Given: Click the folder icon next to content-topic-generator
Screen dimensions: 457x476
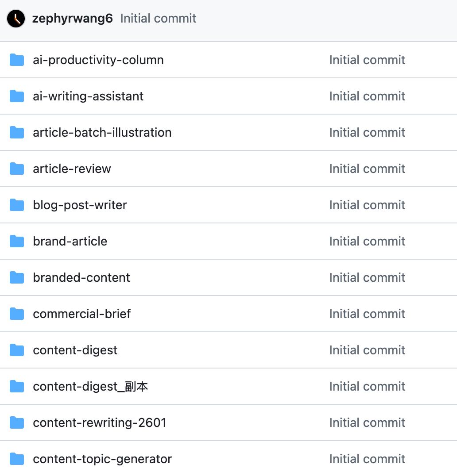Looking at the screenshot, I should [x=16, y=459].
